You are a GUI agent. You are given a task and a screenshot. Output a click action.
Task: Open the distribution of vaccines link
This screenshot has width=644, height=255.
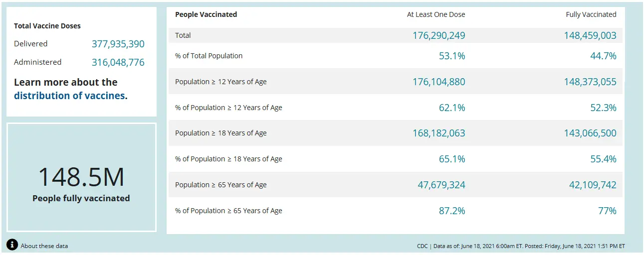[x=69, y=96]
